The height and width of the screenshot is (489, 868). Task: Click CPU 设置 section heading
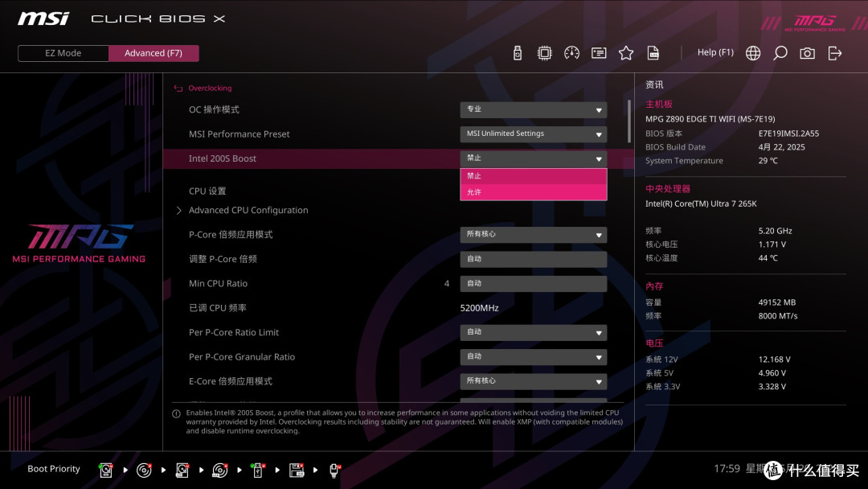tap(207, 191)
